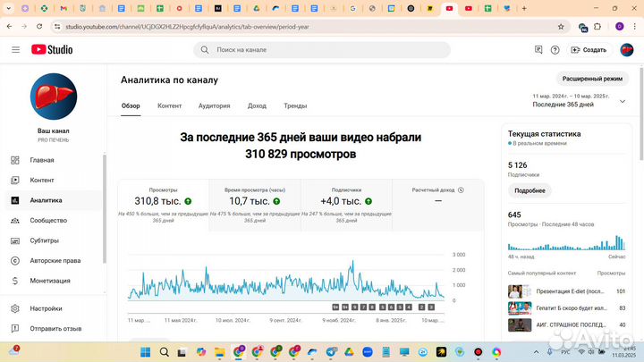Click the first video marker on the chart timeline
The height and width of the screenshot is (362, 644).
click(335, 307)
